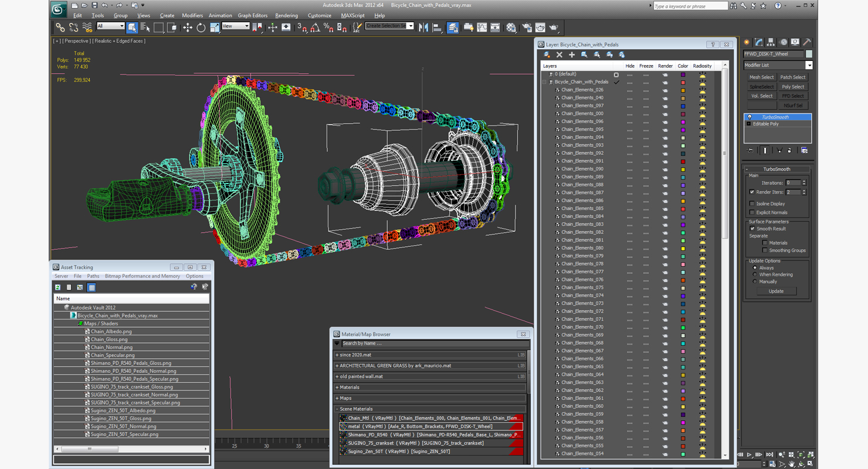Click Delete layer X icon in Layer dialog

pos(560,55)
